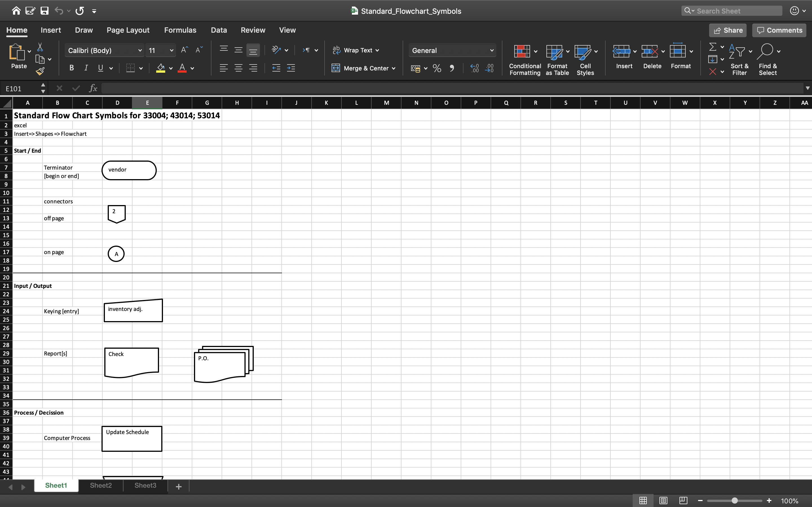Click the Share button
The image size is (812, 507).
[728, 30]
